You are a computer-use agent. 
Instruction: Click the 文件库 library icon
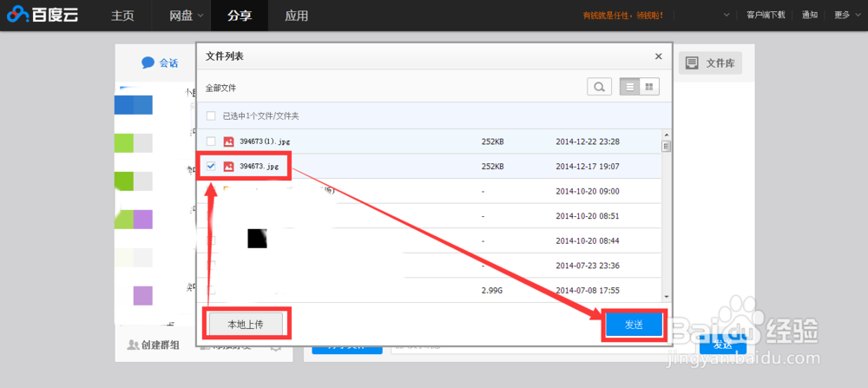692,63
